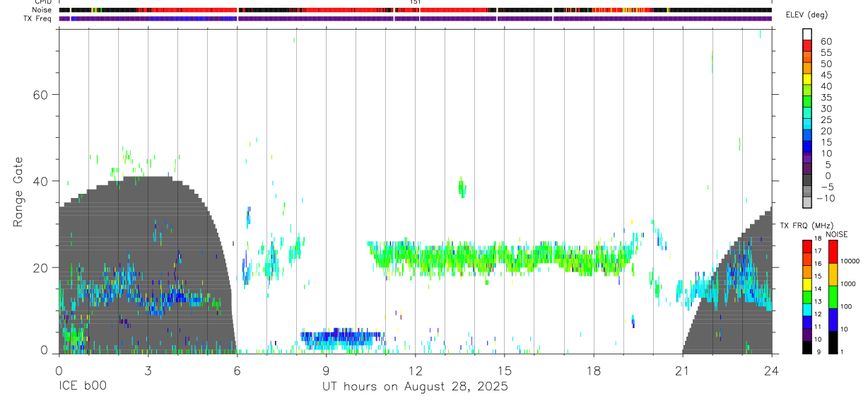868x401 pixels.
Task: Click the x-axis hour label '3'
Action: point(148,370)
